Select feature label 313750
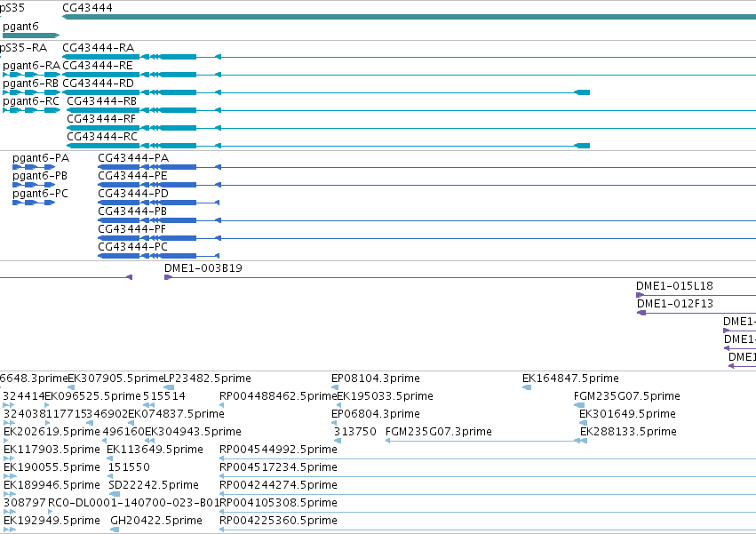Viewport: 756px width, 534px height. (355, 432)
